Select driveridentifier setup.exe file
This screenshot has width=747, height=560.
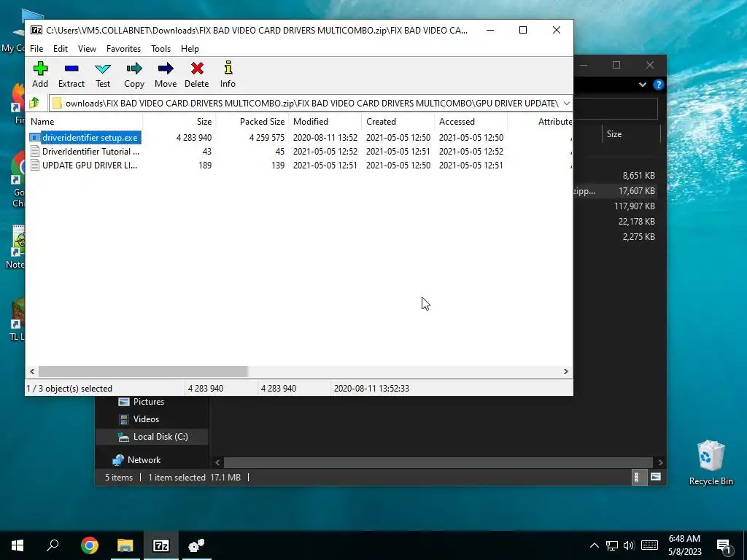coord(90,138)
